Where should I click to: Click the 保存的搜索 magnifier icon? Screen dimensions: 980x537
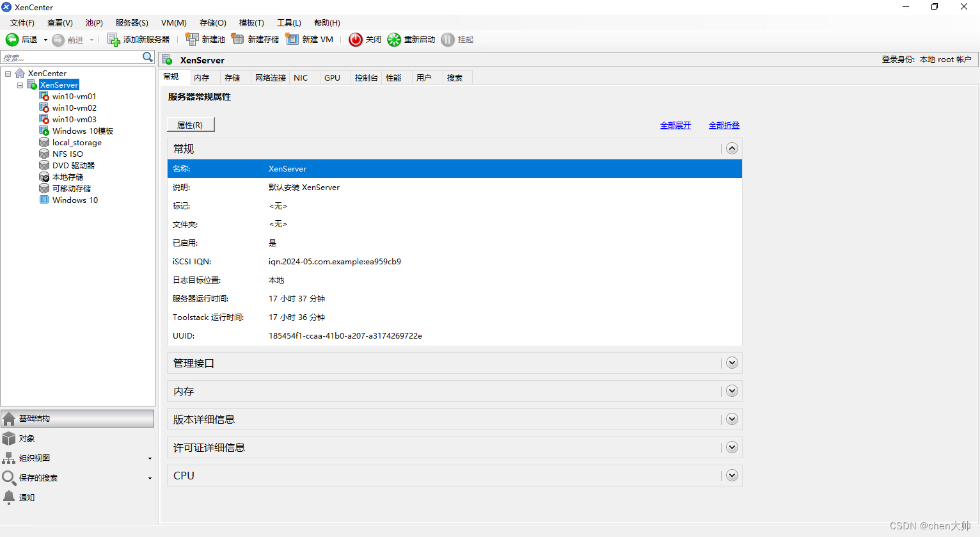[9, 478]
